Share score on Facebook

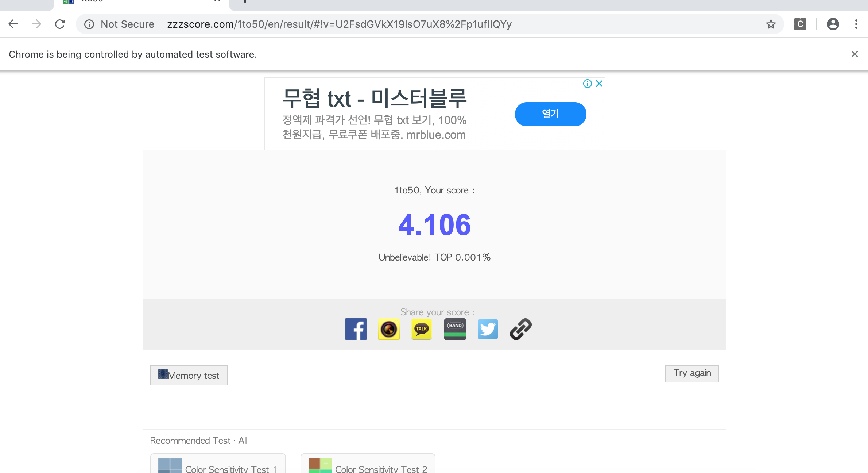click(x=356, y=329)
